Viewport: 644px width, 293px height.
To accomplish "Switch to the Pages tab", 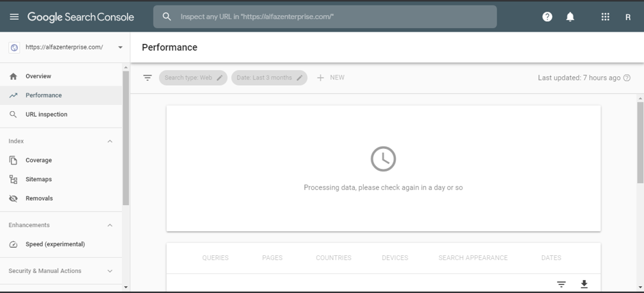I will coord(272,257).
